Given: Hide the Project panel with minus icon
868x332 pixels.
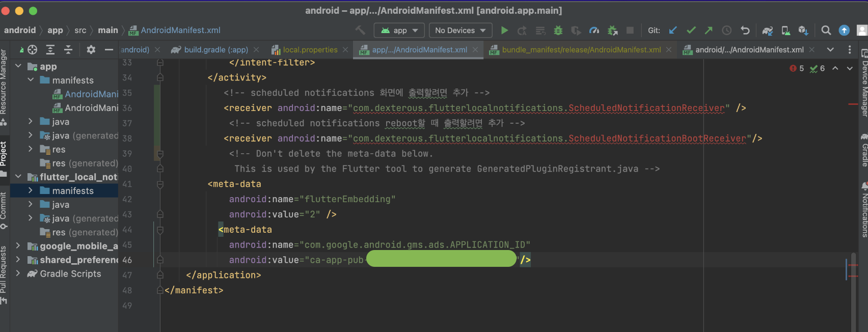Looking at the screenshot, I should coord(108,49).
